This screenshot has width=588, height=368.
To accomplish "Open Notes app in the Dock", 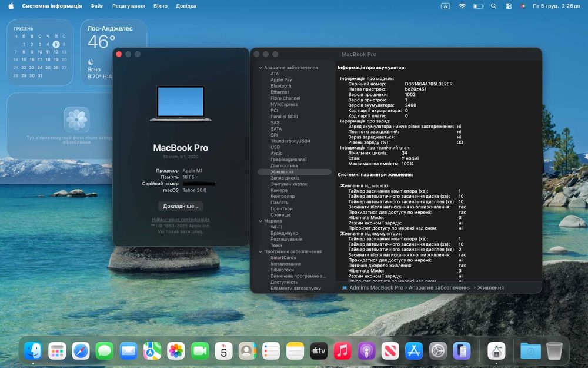I will (295, 351).
